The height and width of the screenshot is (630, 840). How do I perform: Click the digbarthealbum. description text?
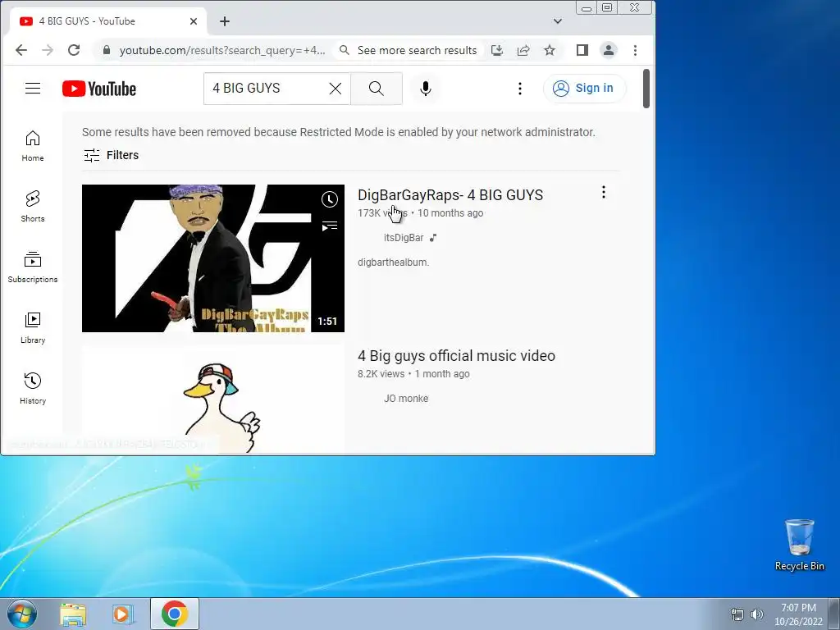point(393,262)
